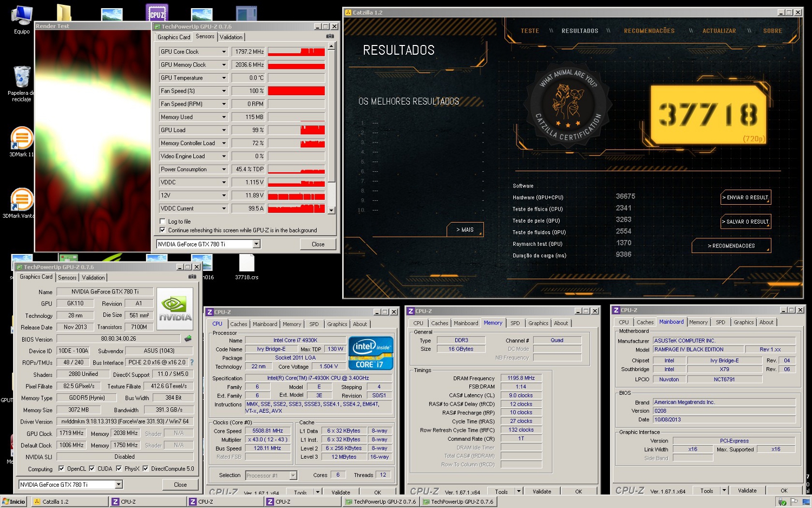The image size is (812, 508).
Task: Open the NVIDIA GeForce GTX 780 Ti selector in Sensors window
Action: (256, 244)
